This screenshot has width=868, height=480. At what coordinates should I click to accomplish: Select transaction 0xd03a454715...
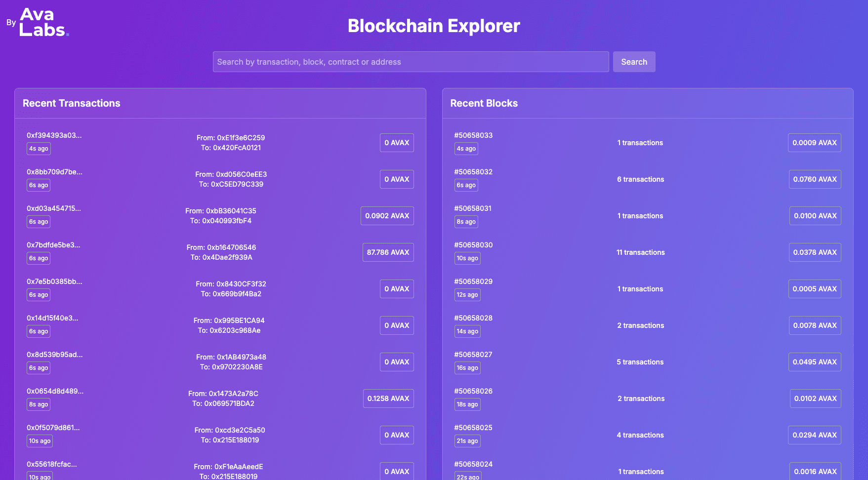pyautogui.click(x=53, y=208)
